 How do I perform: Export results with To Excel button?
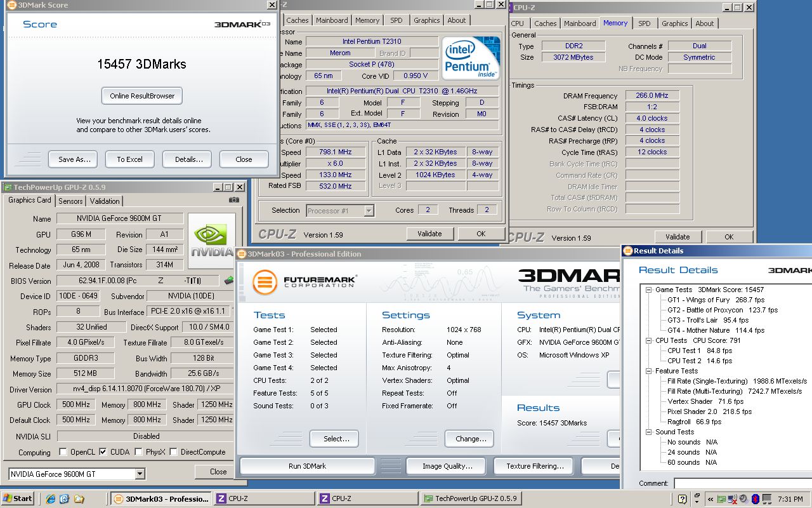coord(129,159)
